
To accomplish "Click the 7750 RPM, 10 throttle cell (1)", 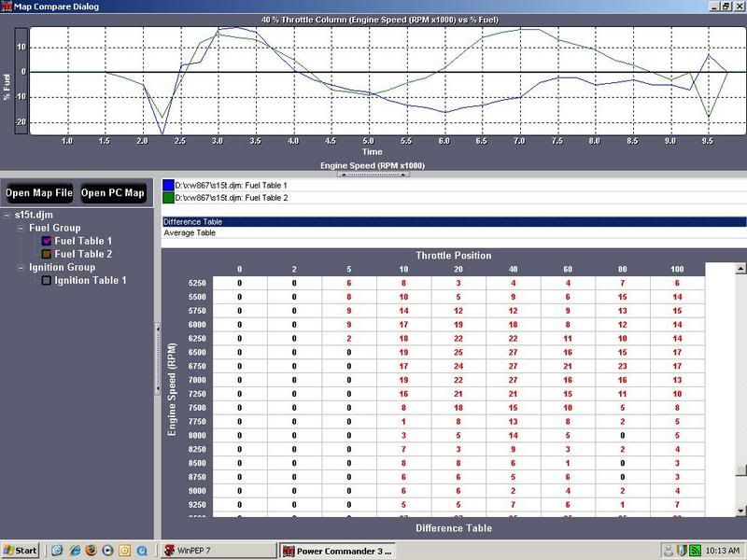I will [403, 422].
